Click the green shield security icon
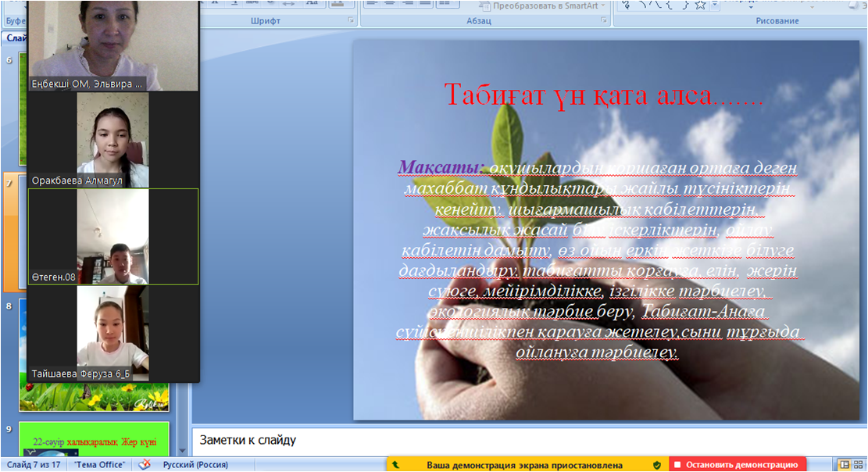This screenshot has width=868, height=472. coord(657,465)
